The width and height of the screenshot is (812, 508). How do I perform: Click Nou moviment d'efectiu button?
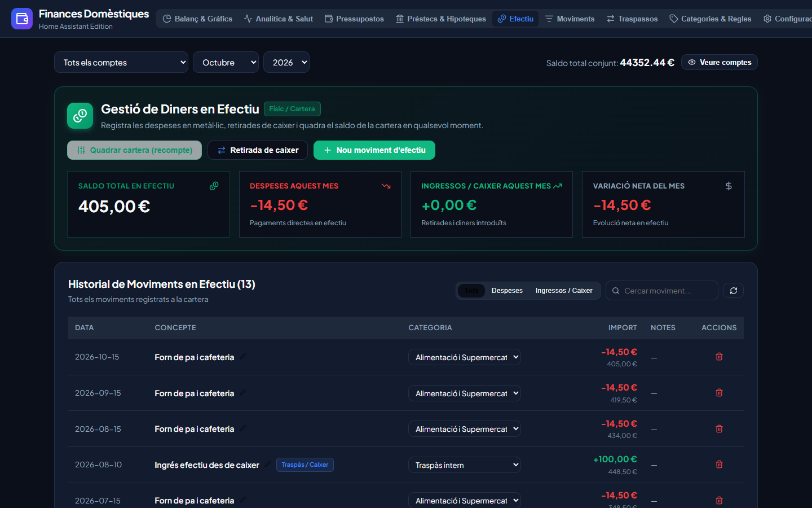pos(374,150)
